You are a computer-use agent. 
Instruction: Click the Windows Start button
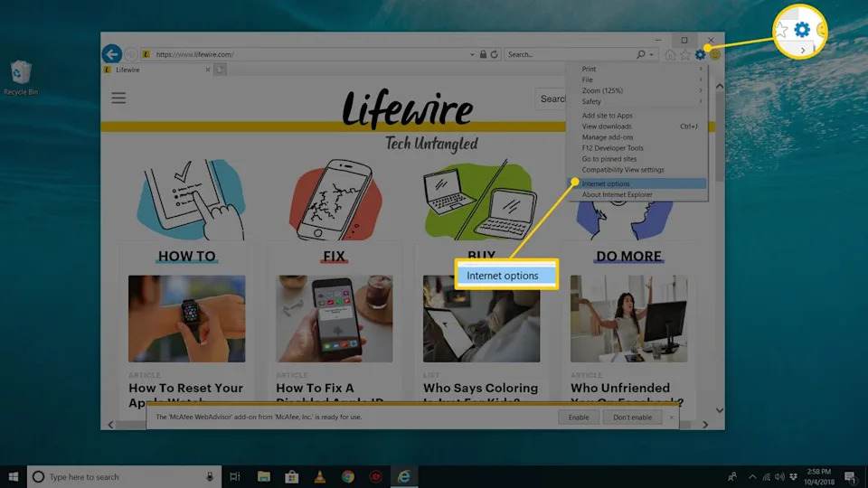(x=14, y=476)
